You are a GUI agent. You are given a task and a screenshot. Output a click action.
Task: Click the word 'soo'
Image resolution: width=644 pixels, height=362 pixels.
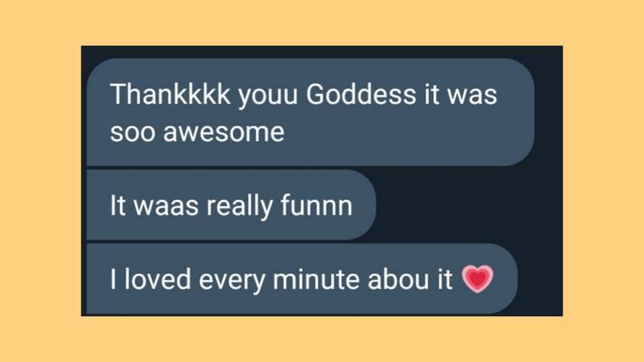point(133,133)
